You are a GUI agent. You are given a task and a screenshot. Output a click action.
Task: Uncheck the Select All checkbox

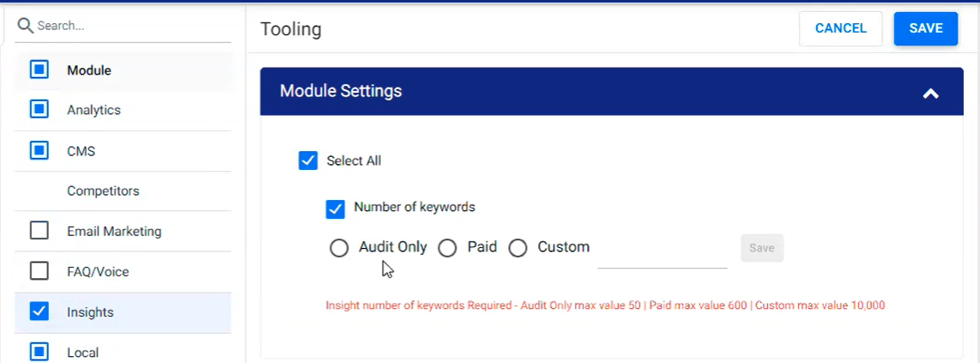click(308, 160)
